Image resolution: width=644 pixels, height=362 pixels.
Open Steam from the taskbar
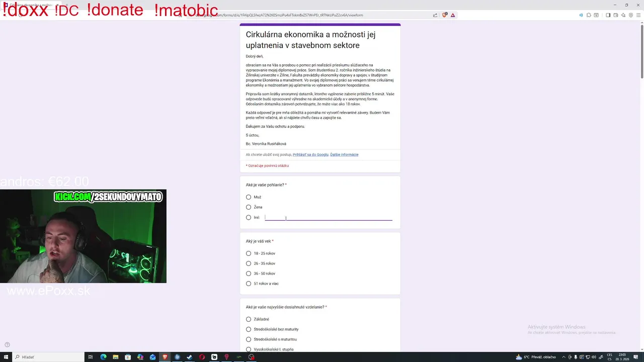(189, 357)
